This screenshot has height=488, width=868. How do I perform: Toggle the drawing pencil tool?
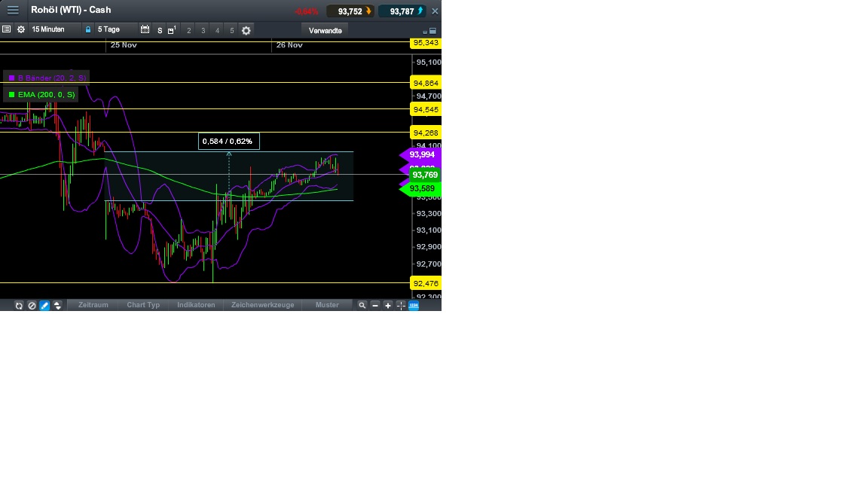(x=44, y=305)
